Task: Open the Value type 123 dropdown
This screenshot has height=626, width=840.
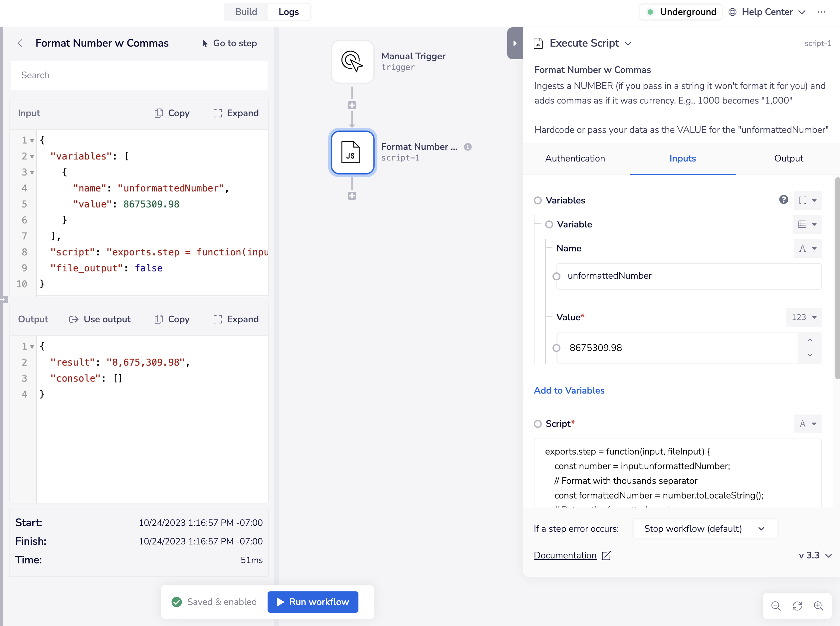Action: click(804, 317)
